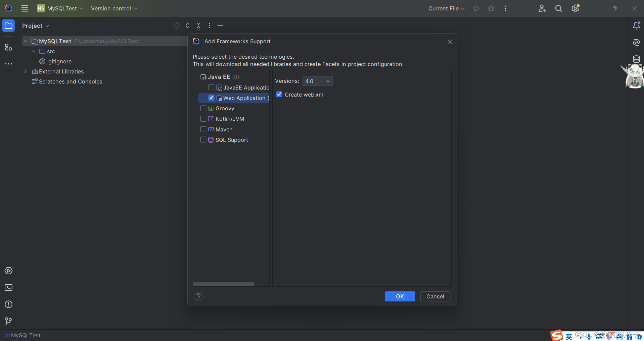Select the Kotlin/JVM row label
The width and height of the screenshot is (644, 341).
point(230,119)
